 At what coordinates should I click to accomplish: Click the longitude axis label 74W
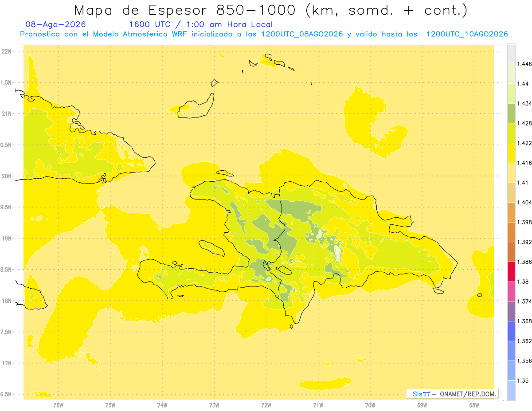pyautogui.click(x=162, y=405)
